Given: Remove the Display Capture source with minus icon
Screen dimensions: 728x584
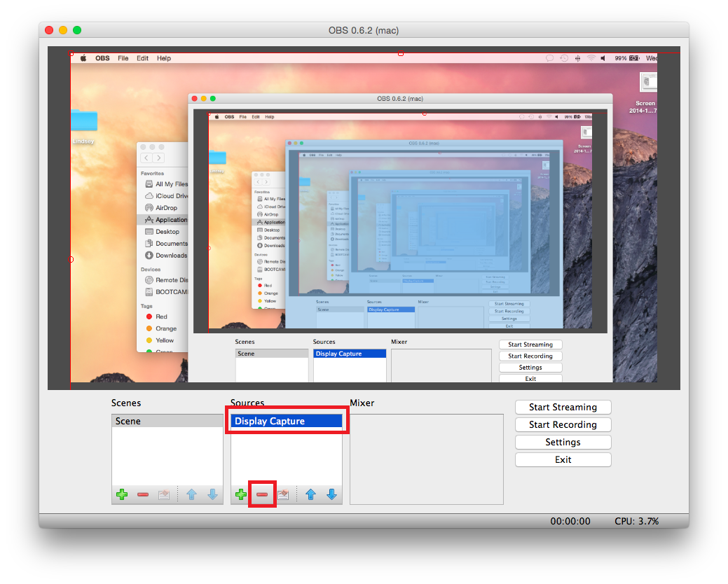Looking at the screenshot, I should tap(262, 494).
